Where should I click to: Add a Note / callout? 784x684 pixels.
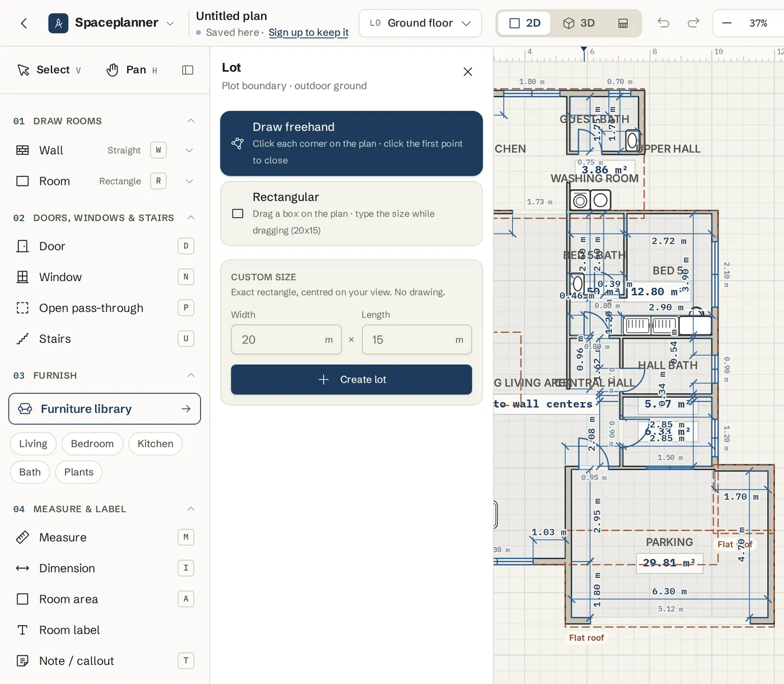104,660
